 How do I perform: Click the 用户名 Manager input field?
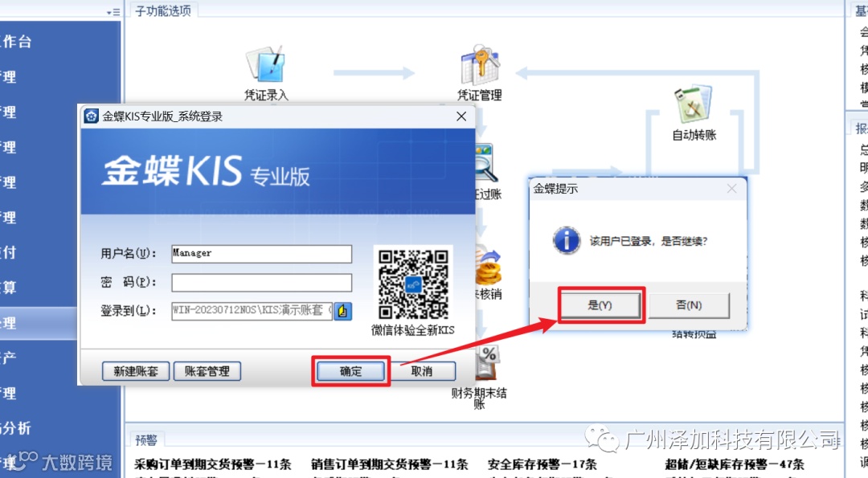(261, 253)
